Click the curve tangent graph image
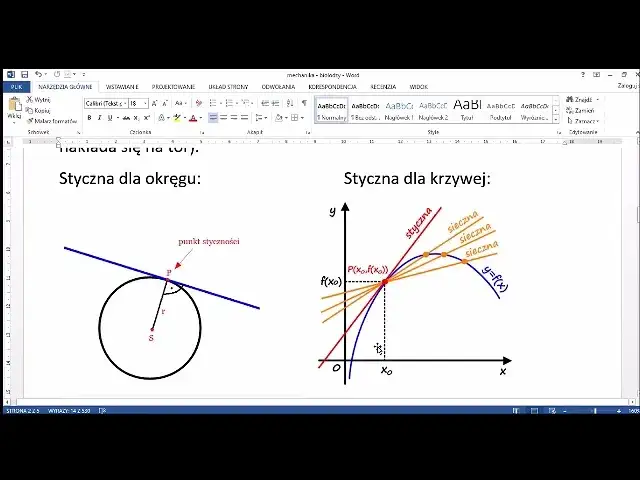This screenshot has width=640, height=480. [x=414, y=294]
